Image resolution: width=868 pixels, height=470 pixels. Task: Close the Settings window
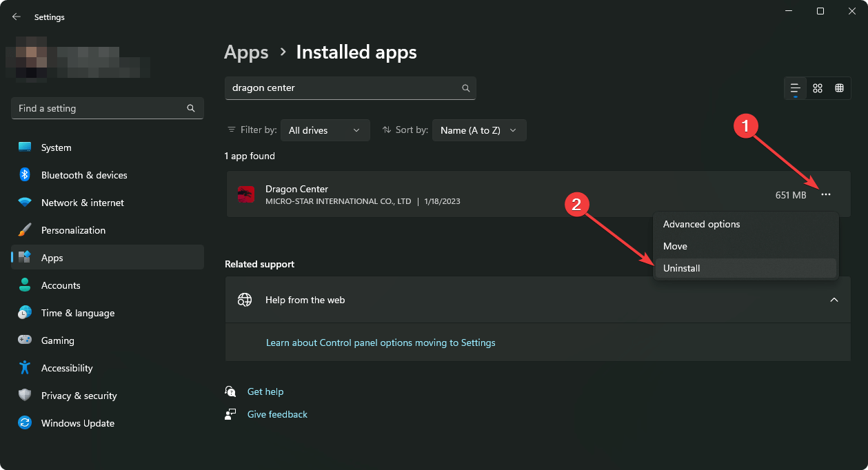852,11
